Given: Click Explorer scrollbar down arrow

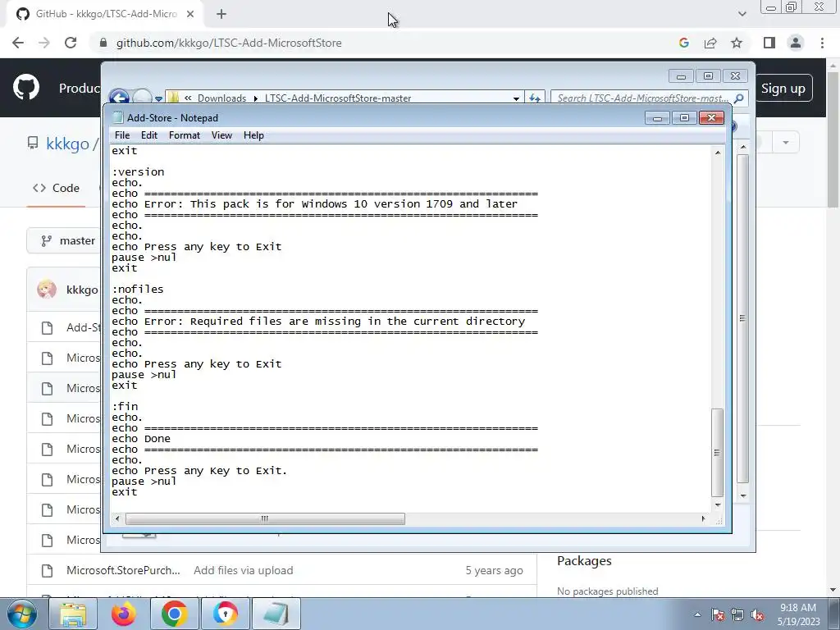Looking at the screenshot, I should (x=743, y=495).
